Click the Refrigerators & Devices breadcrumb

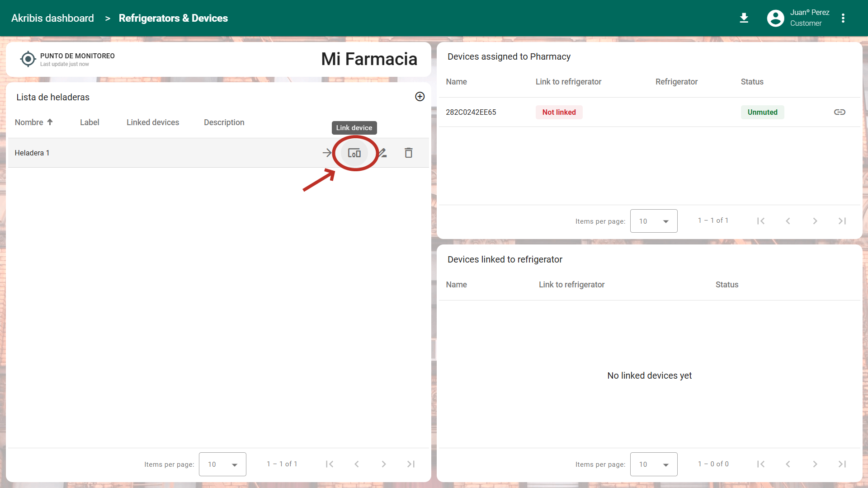click(173, 18)
